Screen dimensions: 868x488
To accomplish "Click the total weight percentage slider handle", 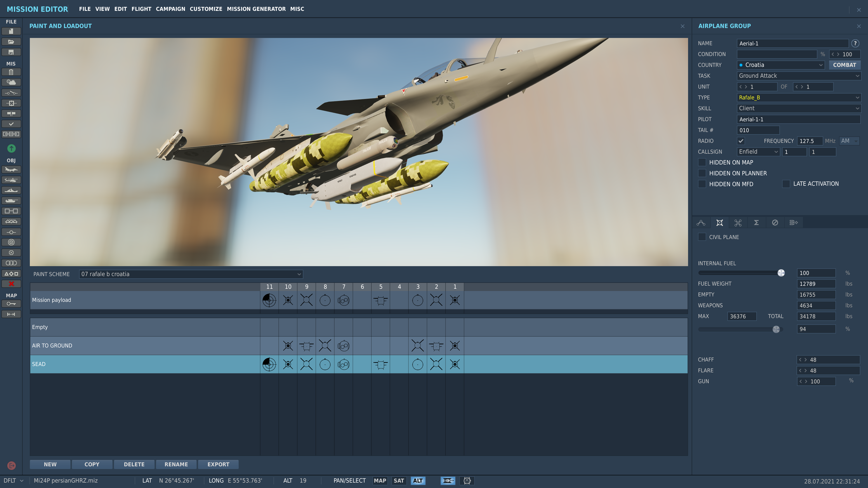I will click(776, 329).
